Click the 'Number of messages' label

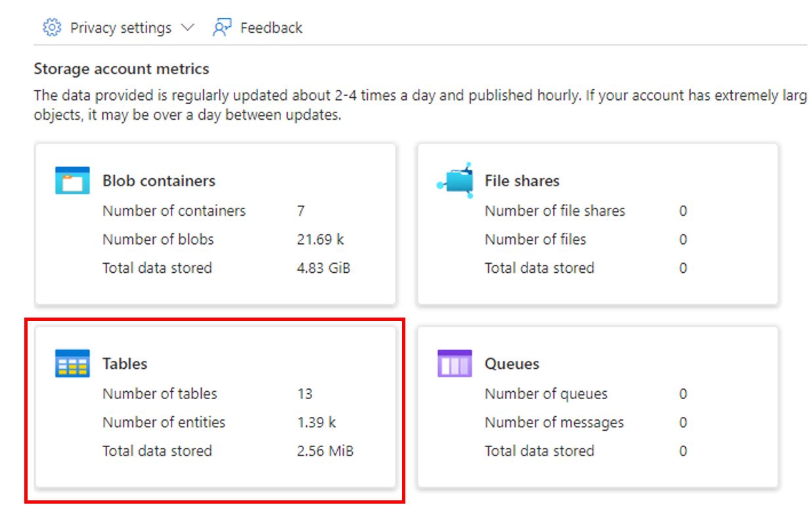[554, 422]
